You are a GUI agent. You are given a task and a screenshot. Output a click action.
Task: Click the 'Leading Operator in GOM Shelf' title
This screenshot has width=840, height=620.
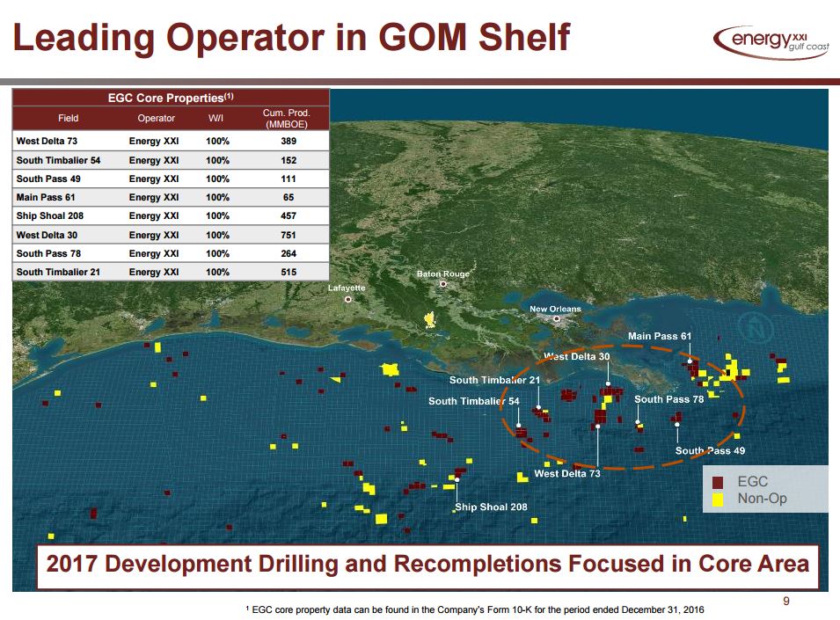291,38
